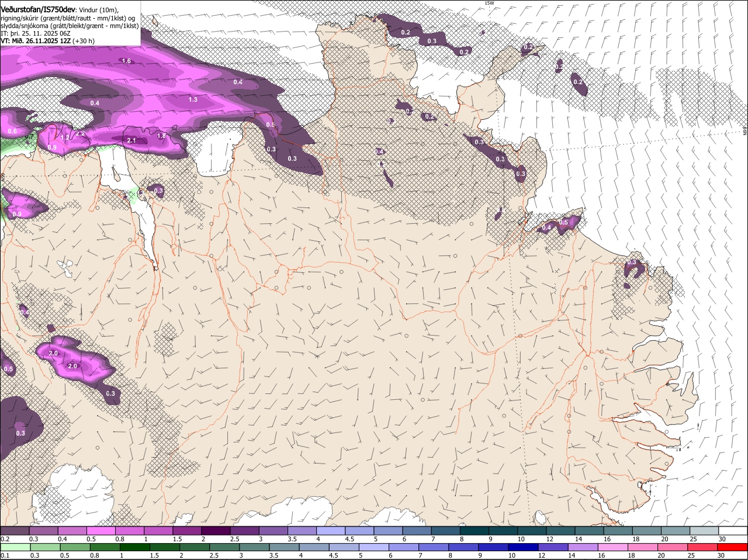The width and height of the screenshot is (748, 560).
Task: Pick the grey-green swatch between 3 and 3.5 in rain scale
Action: click(255, 547)
